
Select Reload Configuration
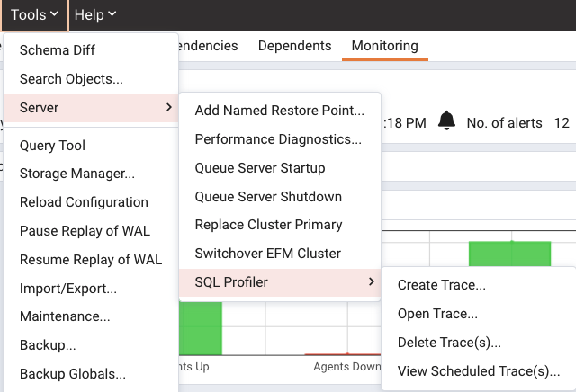(x=91, y=202)
